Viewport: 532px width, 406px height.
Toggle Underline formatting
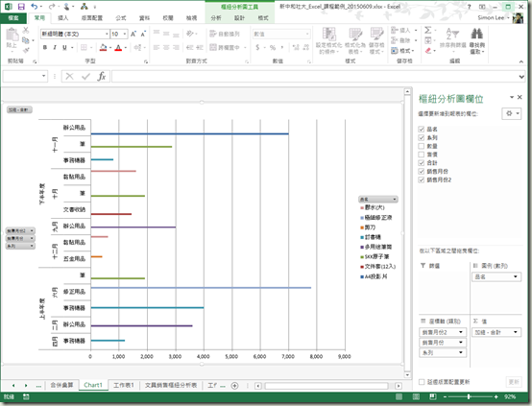click(x=64, y=47)
